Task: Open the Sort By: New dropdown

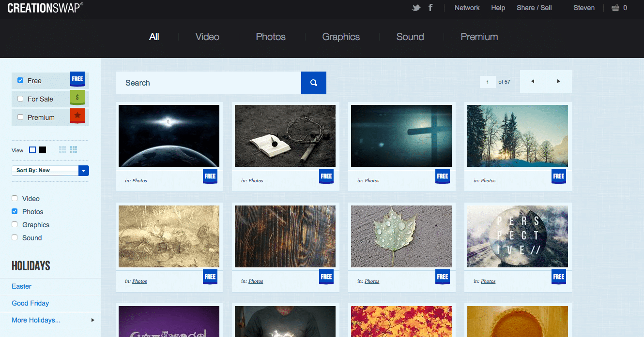Action: (50, 170)
